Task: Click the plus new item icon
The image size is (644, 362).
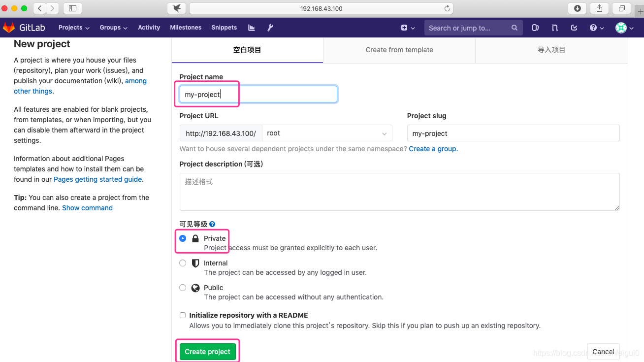Action: (404, 28)
